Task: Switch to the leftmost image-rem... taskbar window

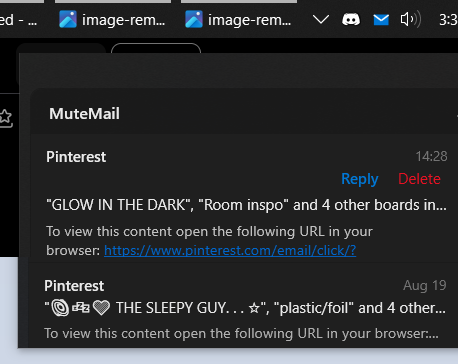Action: coord(112,20)
